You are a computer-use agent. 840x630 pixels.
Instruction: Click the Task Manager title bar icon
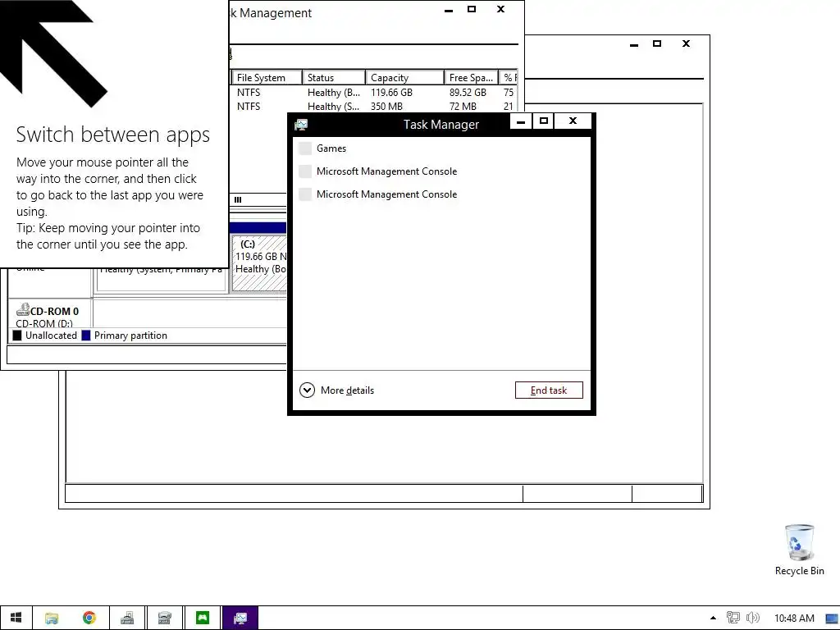(x=301, y=125)
